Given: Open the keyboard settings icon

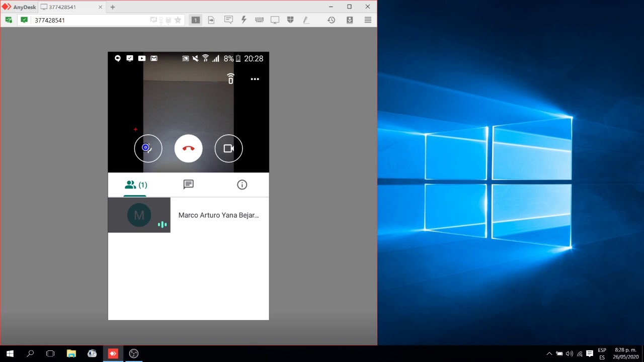Looking at the screenshot, I should [x=260, y=20].
